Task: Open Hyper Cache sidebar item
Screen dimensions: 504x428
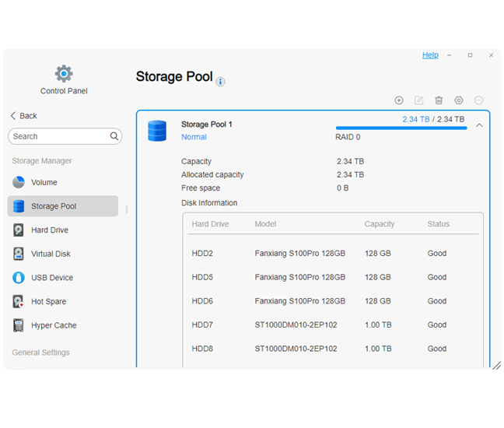Action: [54, 326]
